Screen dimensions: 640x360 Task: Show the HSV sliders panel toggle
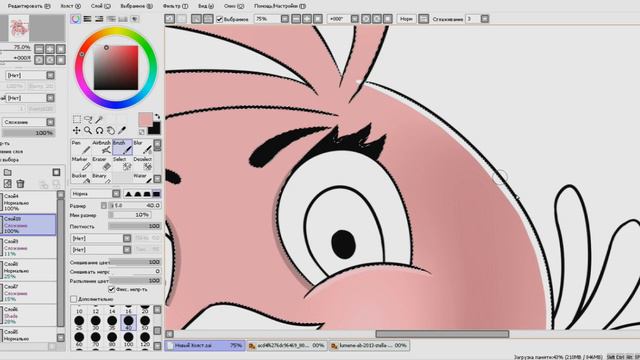(99, 19)
